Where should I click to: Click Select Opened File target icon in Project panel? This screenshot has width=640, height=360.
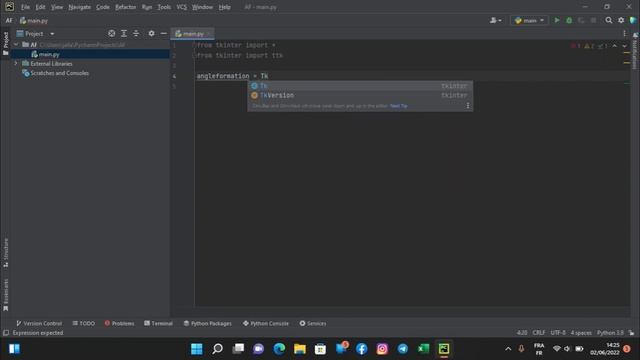click(x=111, y=33)
